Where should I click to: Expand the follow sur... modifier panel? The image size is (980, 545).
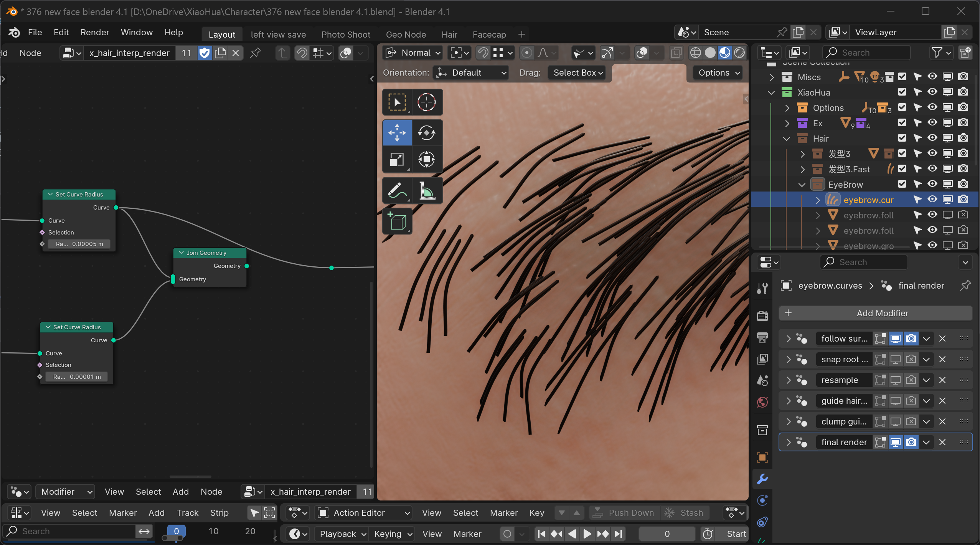click(789, 339)
